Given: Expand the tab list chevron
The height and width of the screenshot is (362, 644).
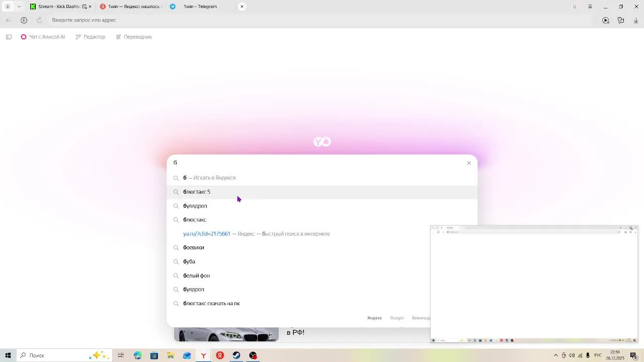Looking at the screenshot, I should (x=19, y=7).
